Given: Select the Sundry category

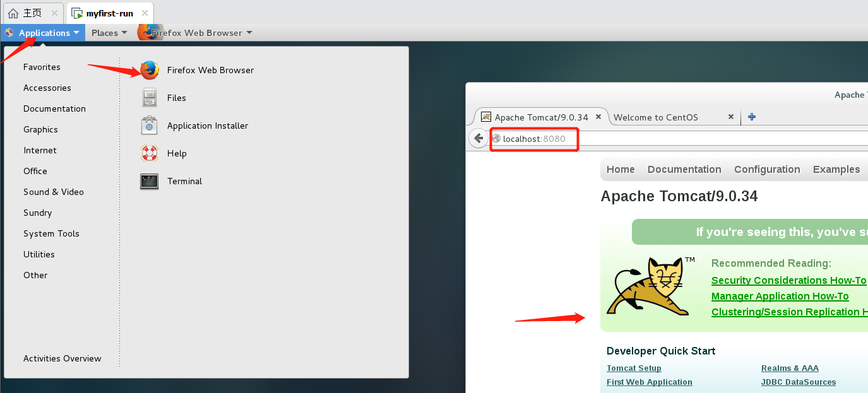Looking at the screenshot, I should 38,213.
